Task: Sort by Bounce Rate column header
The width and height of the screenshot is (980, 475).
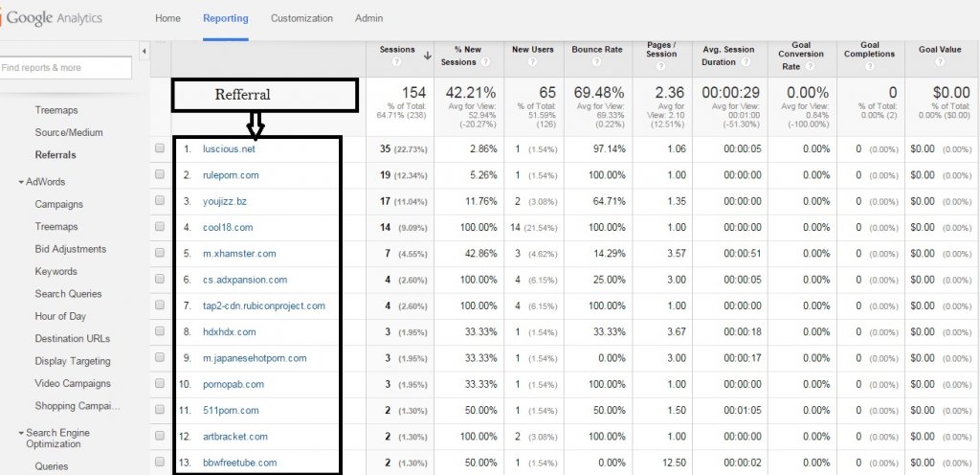Action: pos(597,50)
